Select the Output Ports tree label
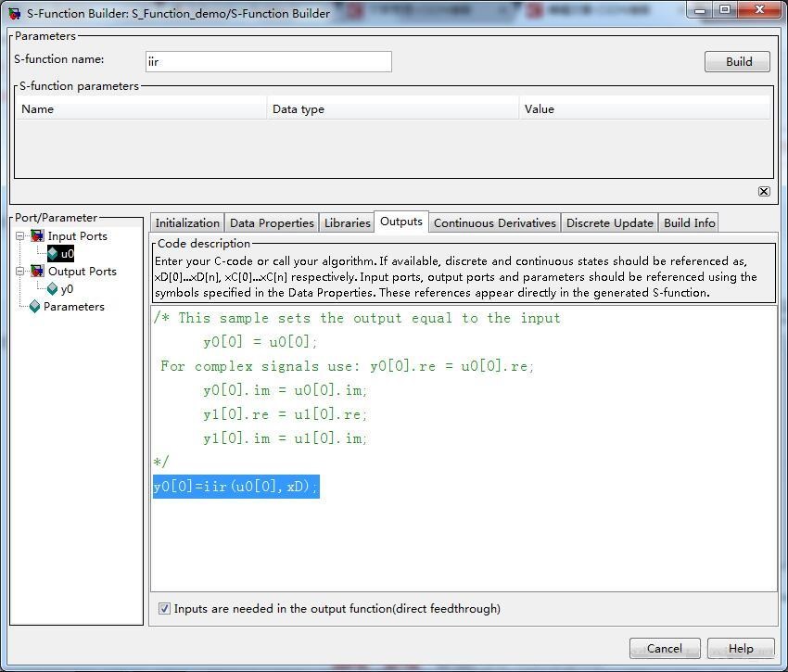Image resolution: width=788 pixels, height=672 pixels. (x=83, y=271)
